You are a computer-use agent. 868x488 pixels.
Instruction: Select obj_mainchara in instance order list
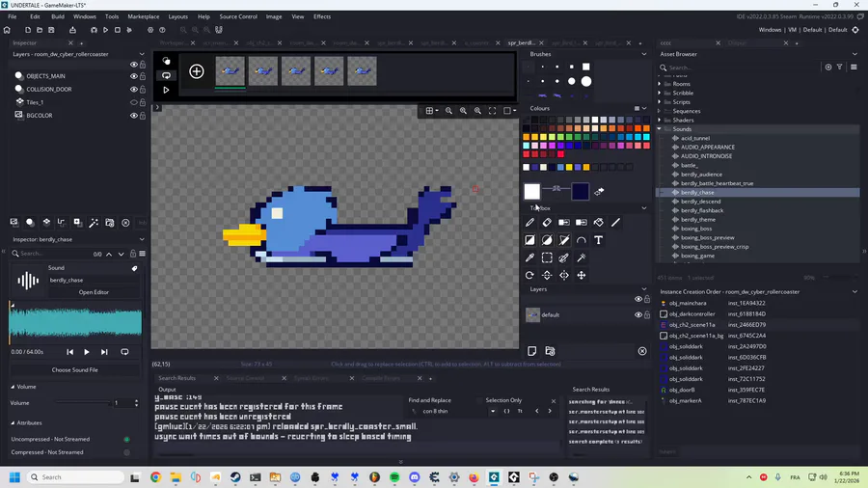point(688,303)
